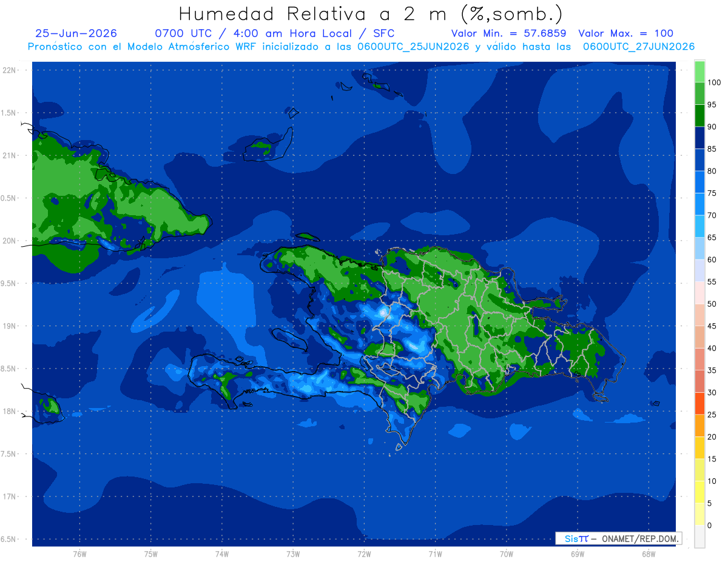Click the valid-until time "0600UTC_27JUN2026"

click(639, 47)
